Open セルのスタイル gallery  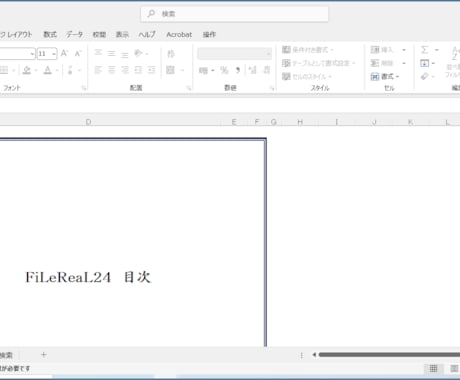coord(307,76)
